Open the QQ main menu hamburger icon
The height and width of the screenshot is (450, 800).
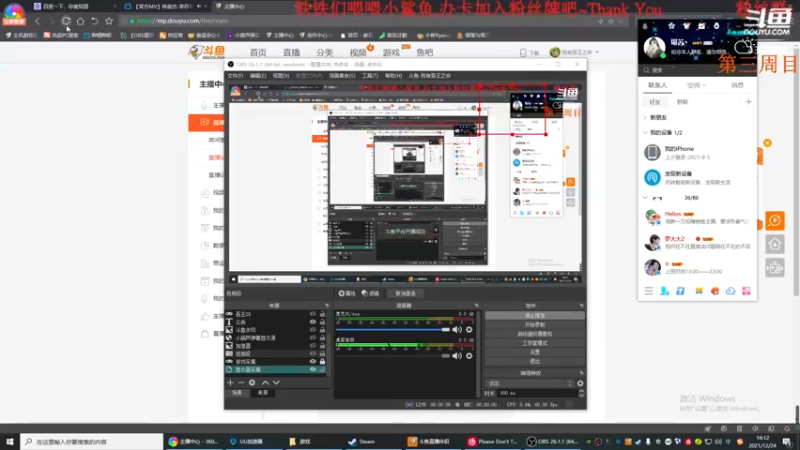pyautogui.click(x=648, y=291)
